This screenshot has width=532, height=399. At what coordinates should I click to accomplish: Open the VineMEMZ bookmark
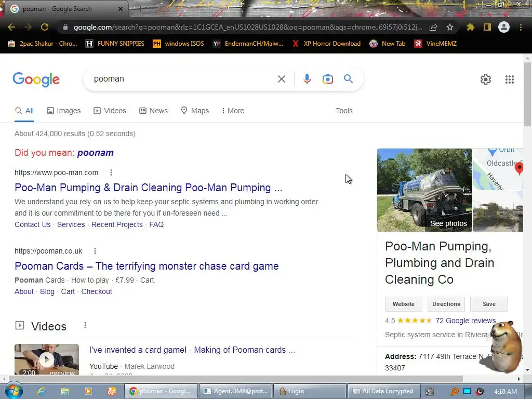pos(435,44)
